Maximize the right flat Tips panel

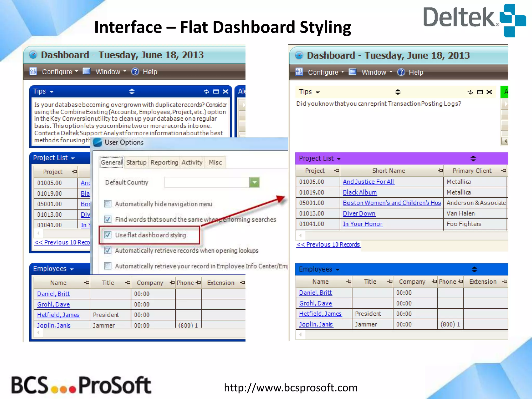coord(480,92)
